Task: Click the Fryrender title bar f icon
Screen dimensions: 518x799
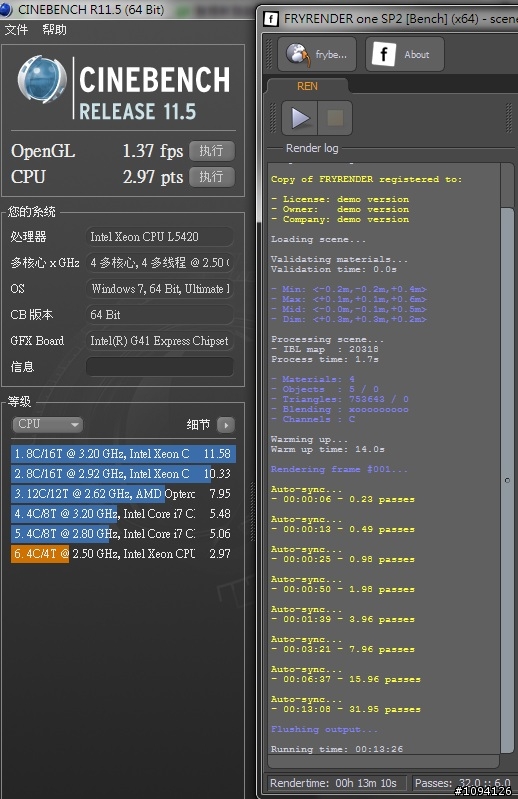Action: point(271,19)
